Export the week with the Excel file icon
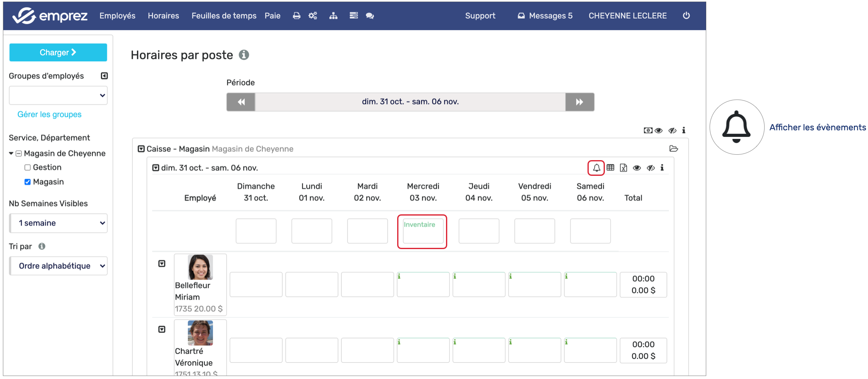The width and height of the screenshot is (868, 379). [x=623, y=168]
